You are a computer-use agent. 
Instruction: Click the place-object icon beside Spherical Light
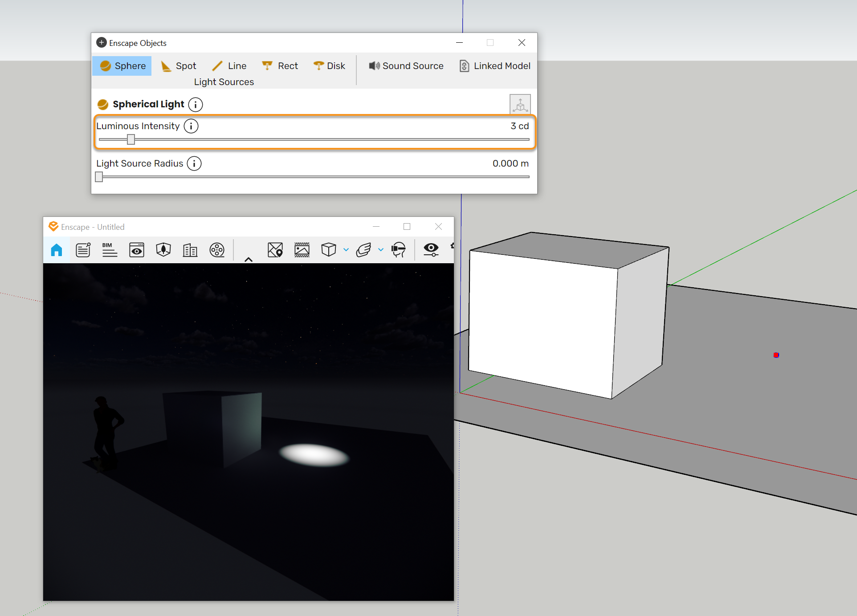(520, 104)
